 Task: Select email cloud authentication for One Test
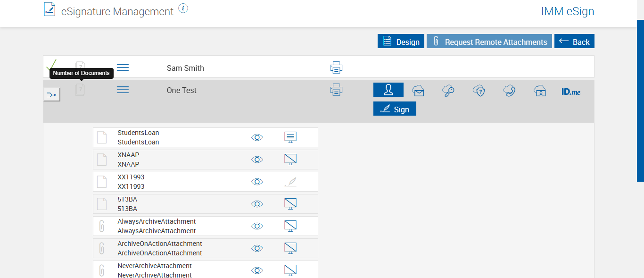(418, 91)
